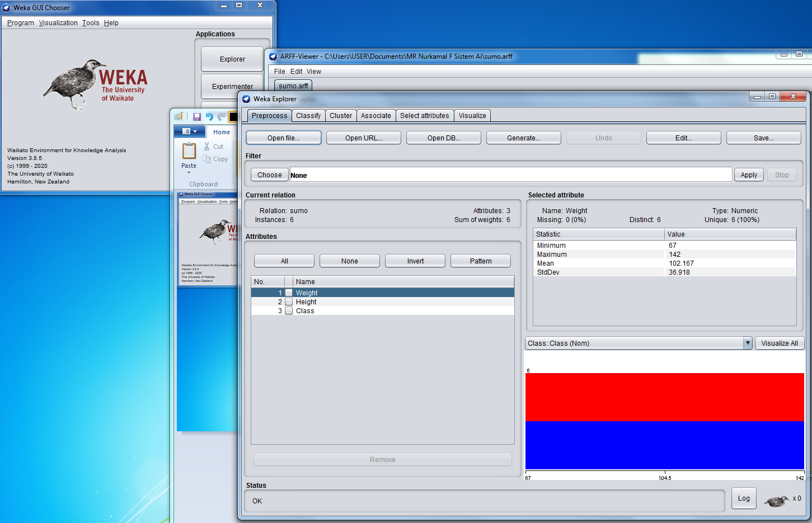Open the Edit menu in ARFF-Viewer
Screen dimensions: 812x523
[x=297, y=72]
